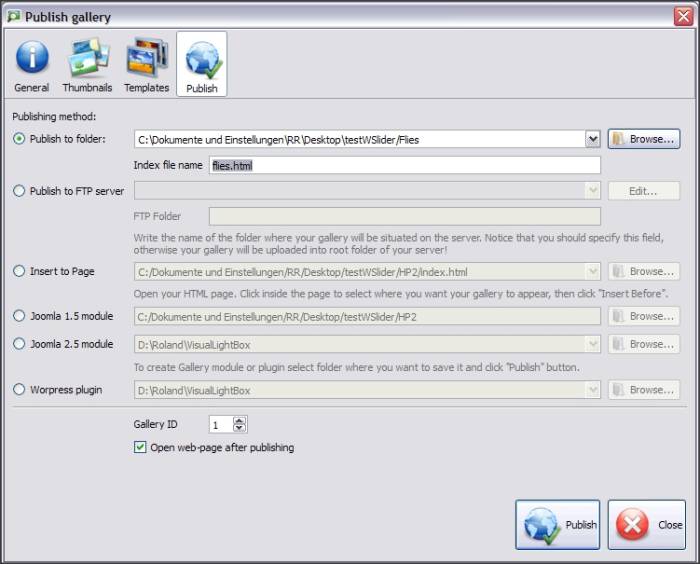The image size is (700, 564).
Task: Click the Index file name field
Action: [x=405, y=165]
